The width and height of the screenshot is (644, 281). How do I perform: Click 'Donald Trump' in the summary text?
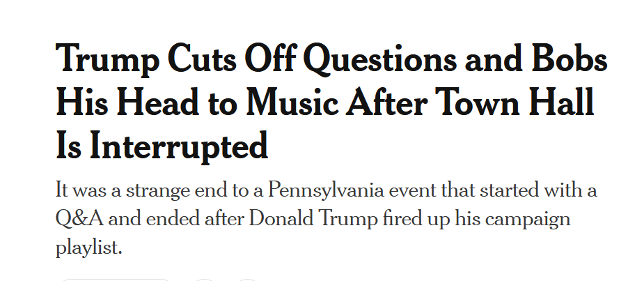click(x=313, y=219)
